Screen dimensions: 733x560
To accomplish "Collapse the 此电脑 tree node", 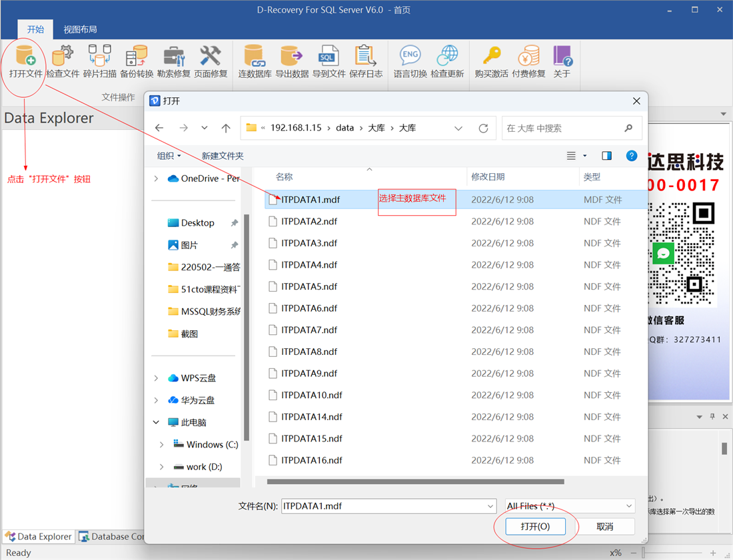I will 156,422.
